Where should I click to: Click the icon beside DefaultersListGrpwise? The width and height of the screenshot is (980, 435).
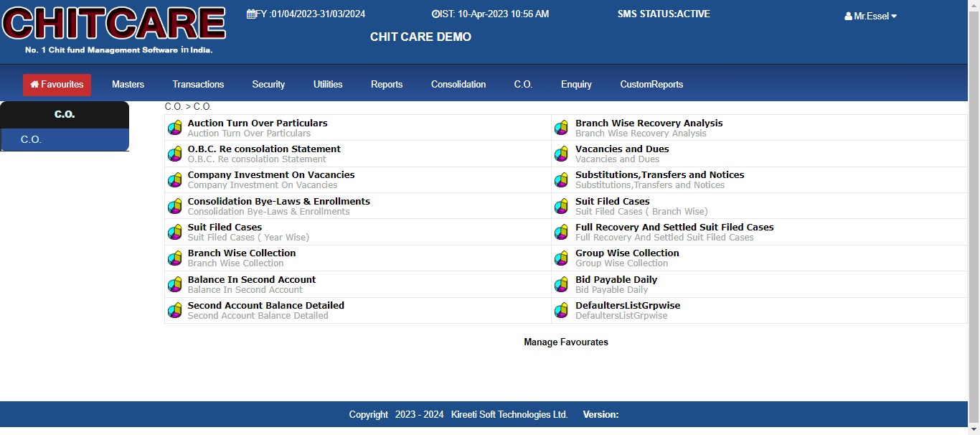(561, 310)
